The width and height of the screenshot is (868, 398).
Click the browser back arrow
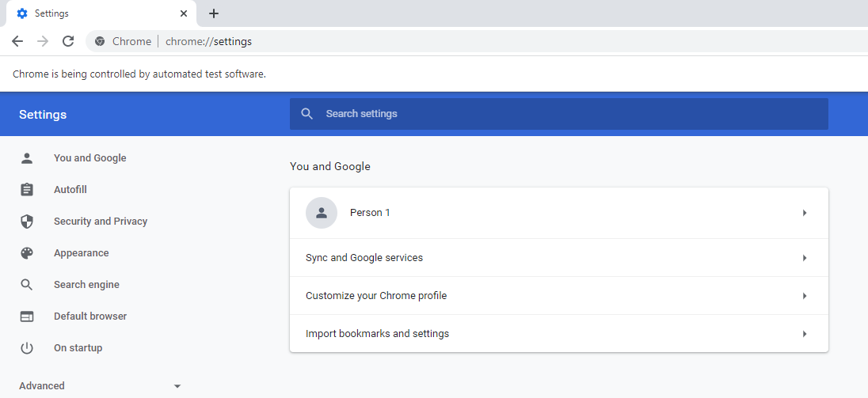17,41
